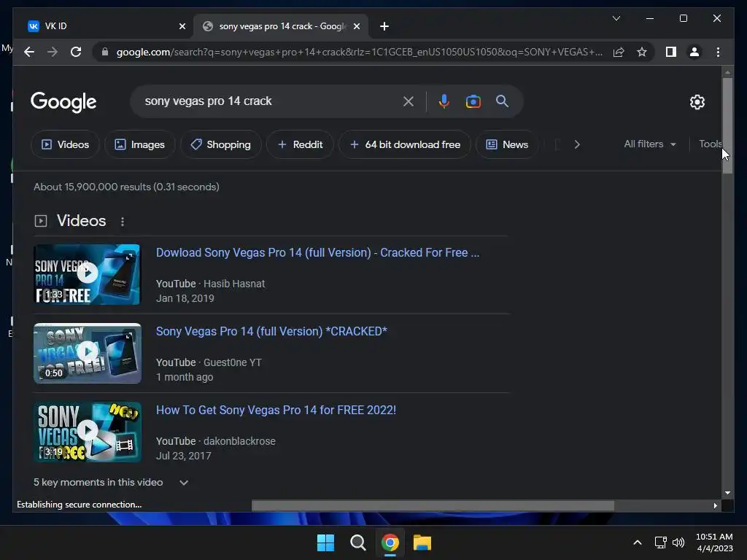Open the browser side panel

pyautogui.click(x=671, y=52)
